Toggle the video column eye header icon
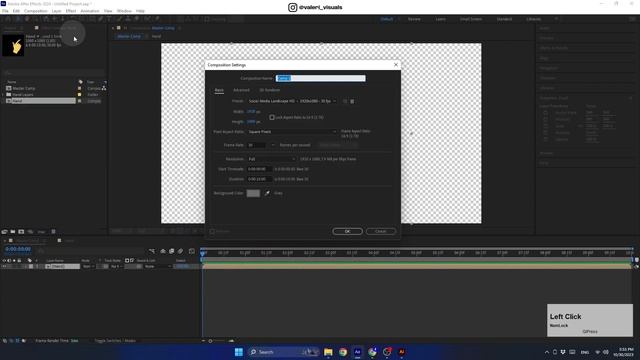This screenshot has height=360, width=640. 4,260
